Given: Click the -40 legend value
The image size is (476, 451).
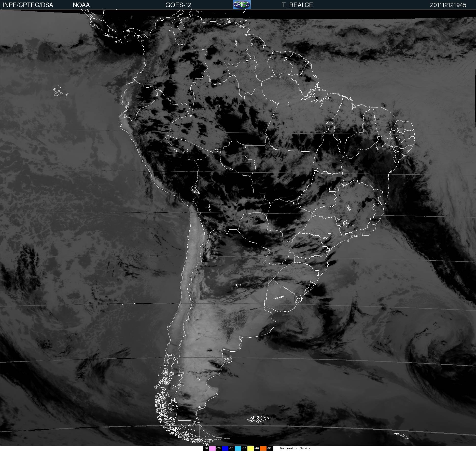Looking at the screenshot, I should point(257,448).
